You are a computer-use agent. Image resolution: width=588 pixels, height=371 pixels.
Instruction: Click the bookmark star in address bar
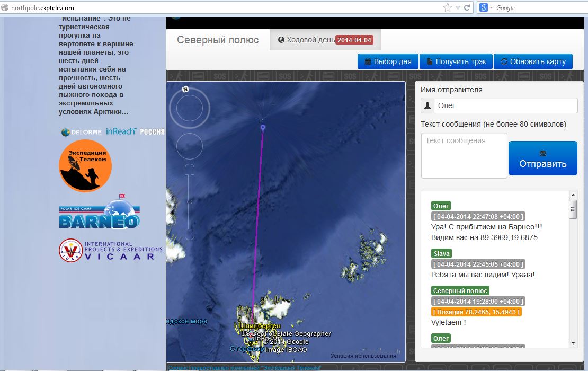(x=448, y=7)
